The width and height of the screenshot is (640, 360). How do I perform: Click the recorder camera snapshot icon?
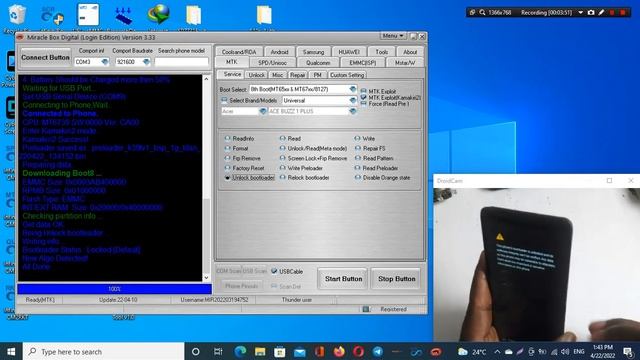pyautogui.click(x=591, y=13)
